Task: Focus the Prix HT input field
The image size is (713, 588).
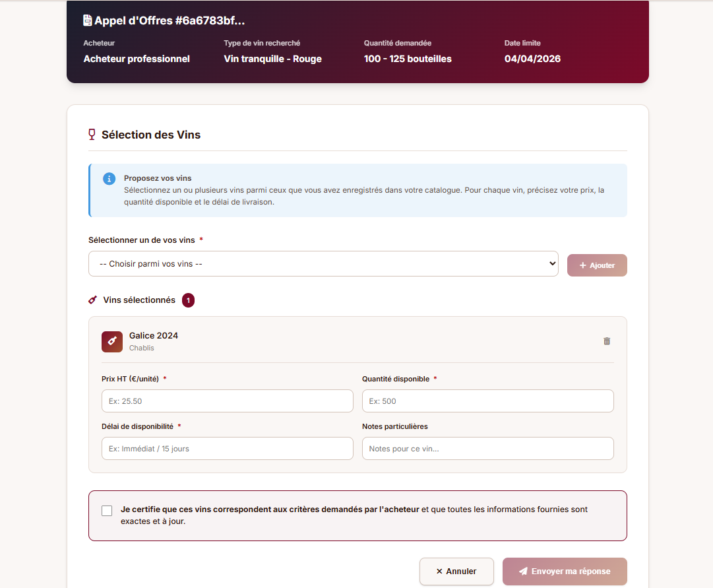Action: [x=227, y=401]
